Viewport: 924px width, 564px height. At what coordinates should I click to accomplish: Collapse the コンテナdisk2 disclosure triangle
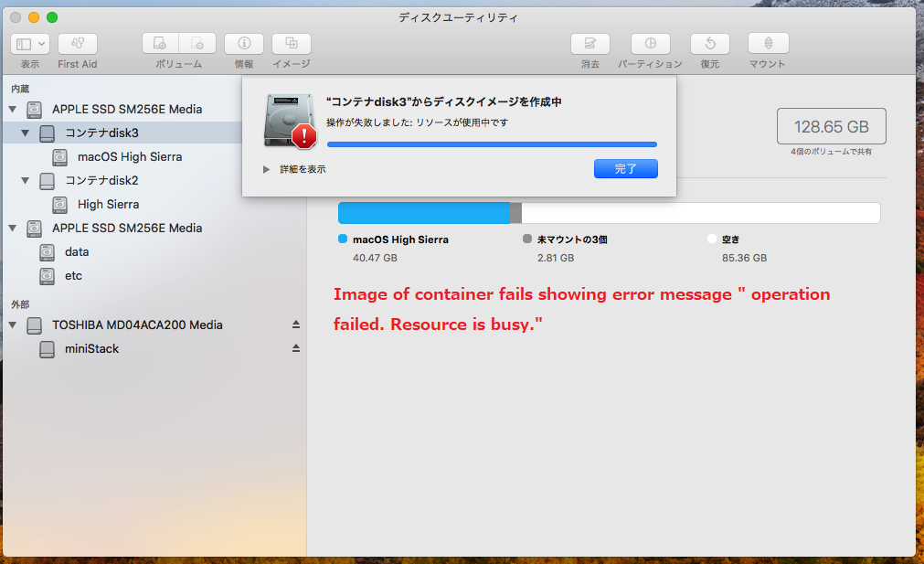tap(25, 180)
